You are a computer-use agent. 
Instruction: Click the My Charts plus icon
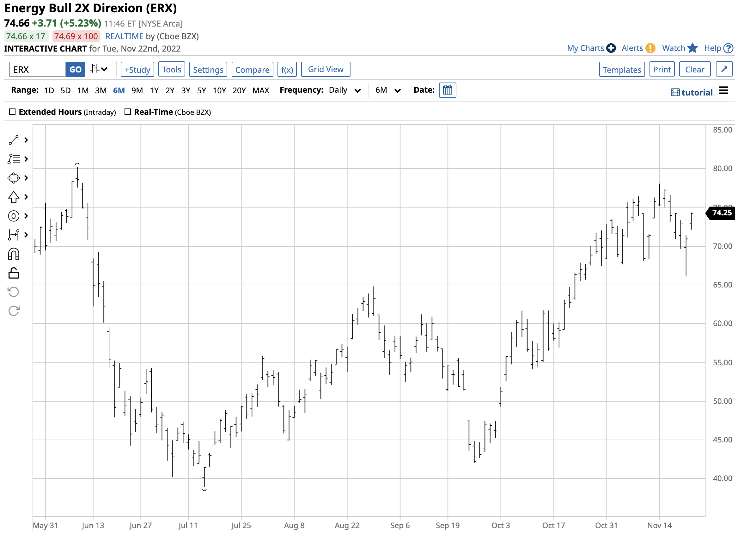click(x=611, y=48)
